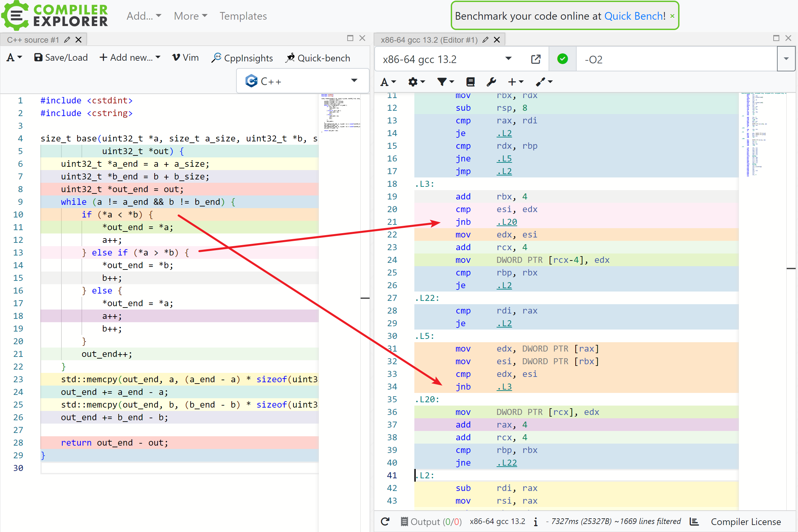
Task: Follow the Quick Bench link
Action: (633, 16)
